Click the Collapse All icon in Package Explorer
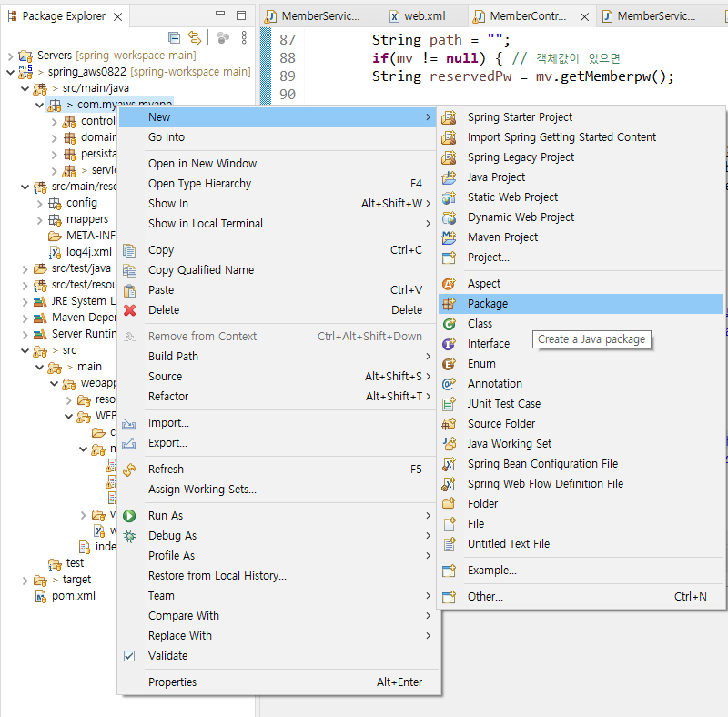728x717 pixels. point(174,37)
